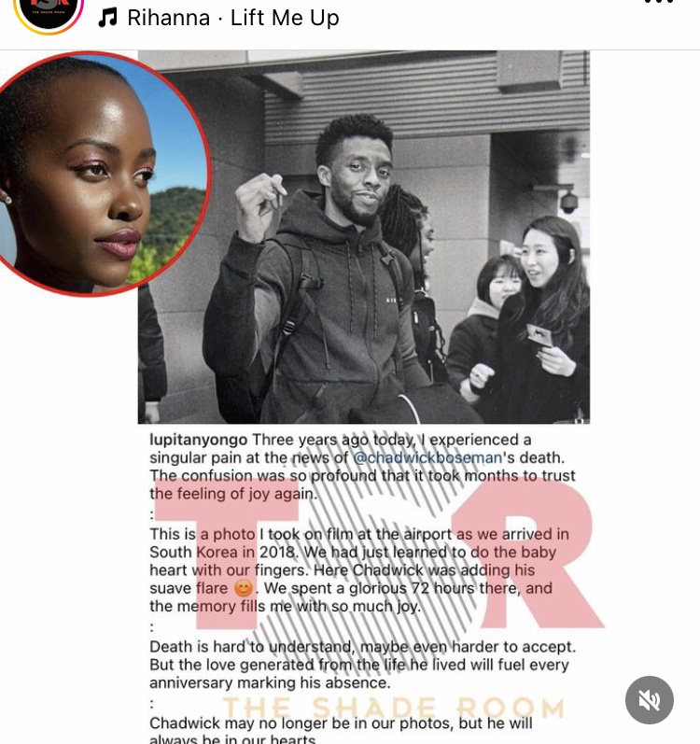Image resolution: width=700 pixels, height=744 pixels.
Task: Open the @chadwickboseman mention
Action: coord(427,458)
